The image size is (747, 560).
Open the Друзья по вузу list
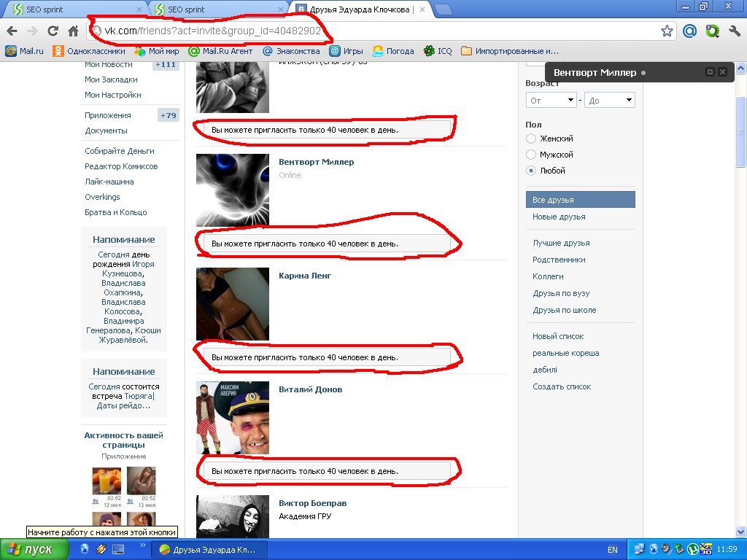561,293
